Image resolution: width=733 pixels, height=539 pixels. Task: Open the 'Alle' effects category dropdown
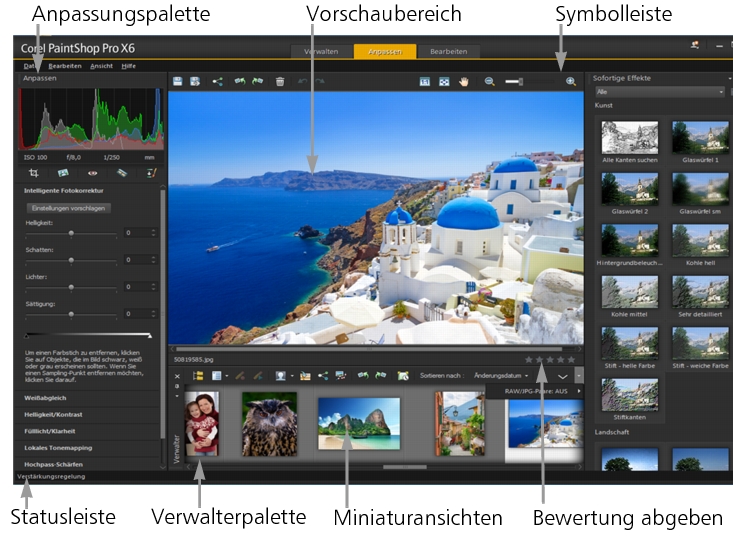tap(657, 91)
